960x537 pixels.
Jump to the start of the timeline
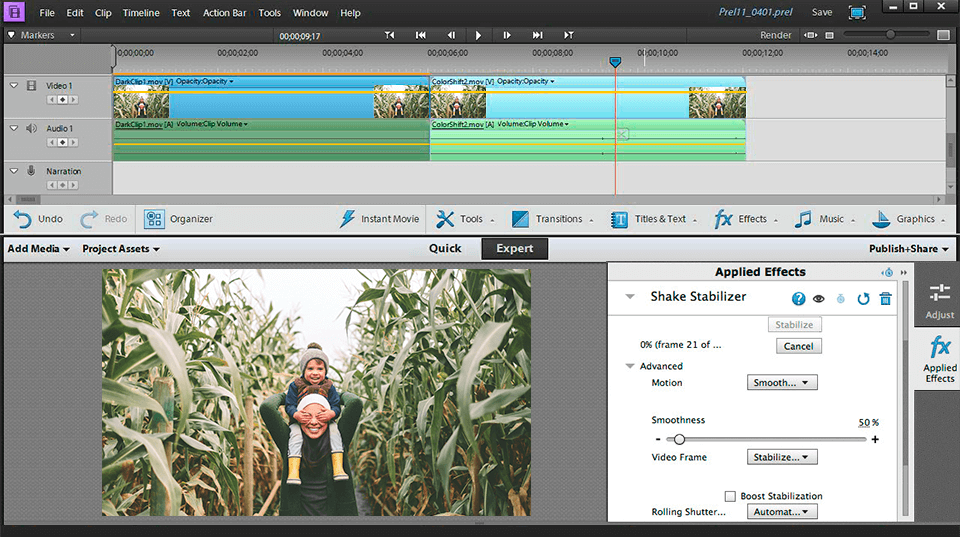(421, 35)
